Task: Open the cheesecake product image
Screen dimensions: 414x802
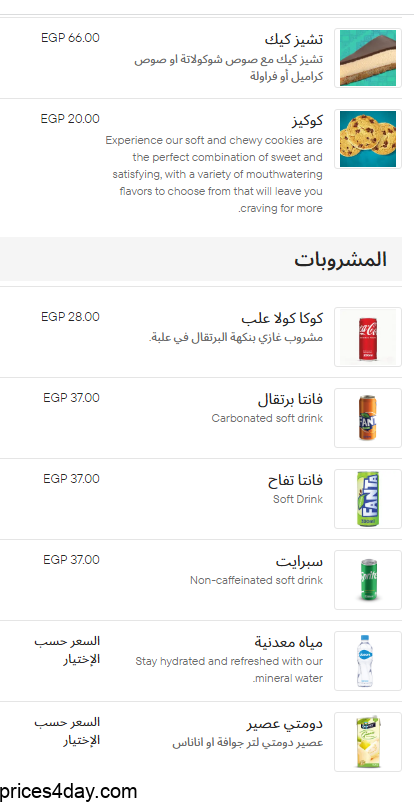Action: click(368, 58)
